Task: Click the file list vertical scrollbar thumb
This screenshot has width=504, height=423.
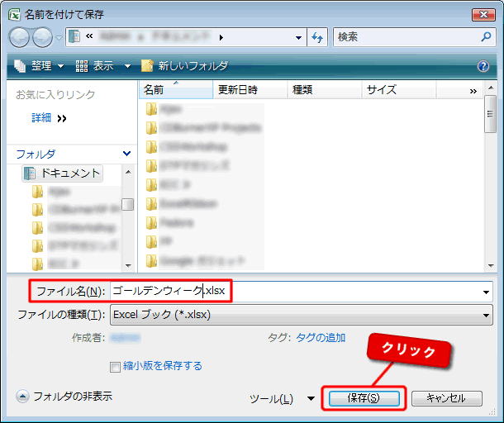Action: click(491, 114)
